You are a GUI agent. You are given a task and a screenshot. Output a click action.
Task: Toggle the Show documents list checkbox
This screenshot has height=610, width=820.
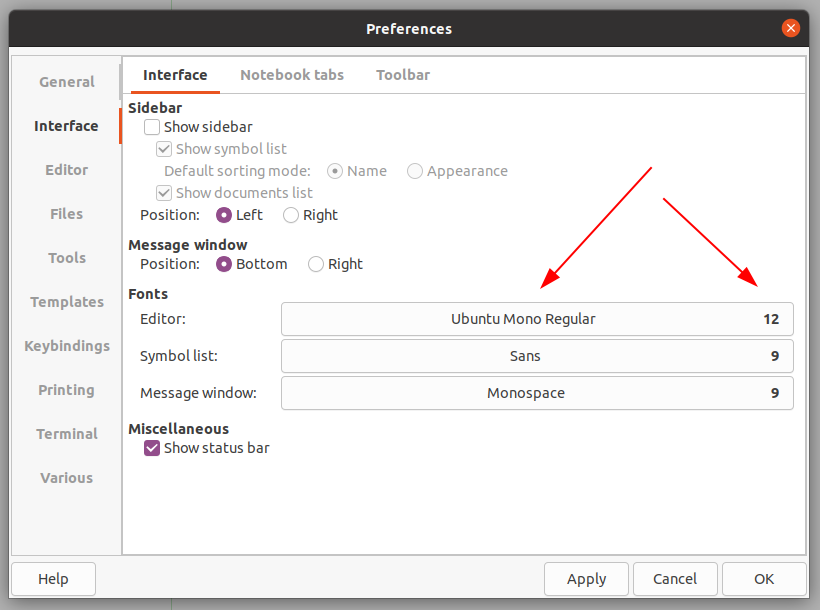(164, 193)
